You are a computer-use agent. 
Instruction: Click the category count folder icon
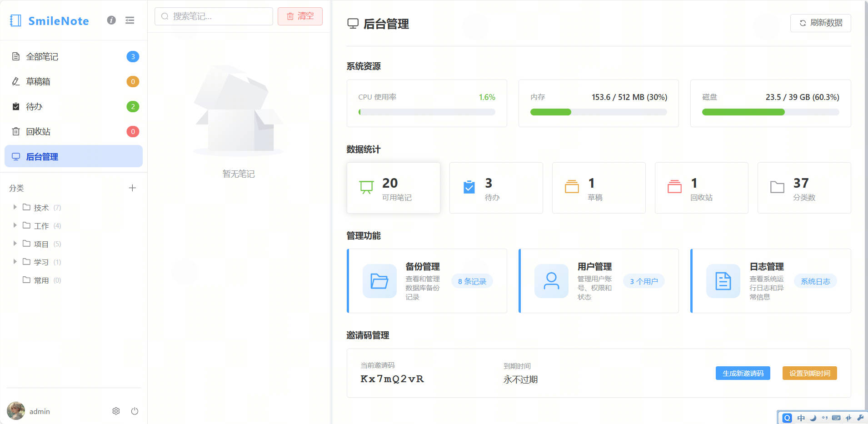(777, 187)
